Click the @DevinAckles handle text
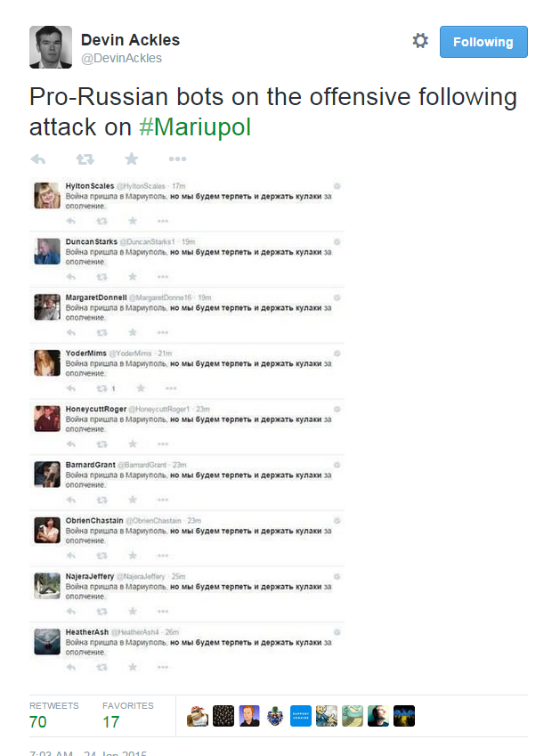Image resolution: width=560 pixels, height=756 pixels. [121, 59]
